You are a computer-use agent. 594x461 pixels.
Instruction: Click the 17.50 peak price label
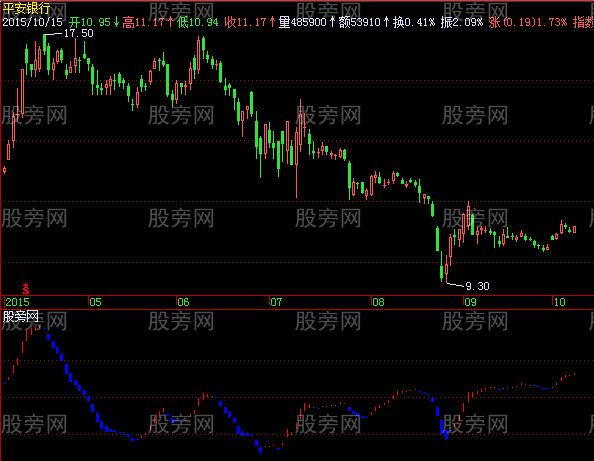point(78,33)
